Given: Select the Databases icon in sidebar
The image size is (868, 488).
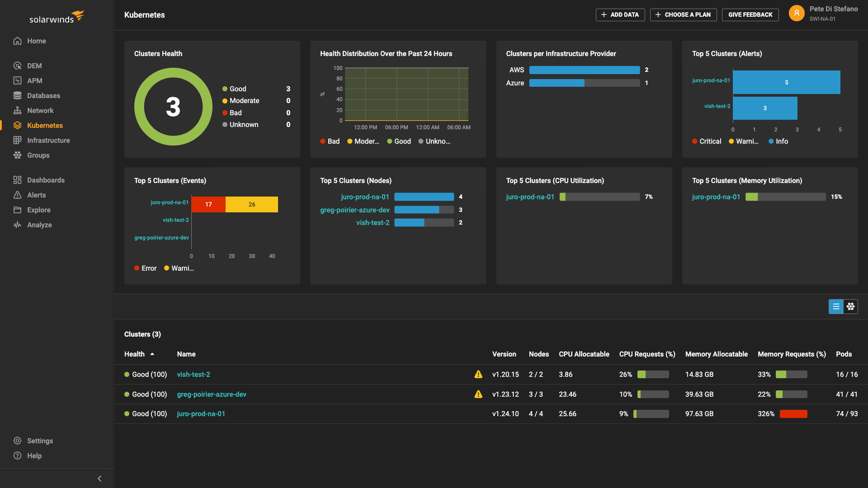Looking at the screenshot, I should [x=17, y=95].
